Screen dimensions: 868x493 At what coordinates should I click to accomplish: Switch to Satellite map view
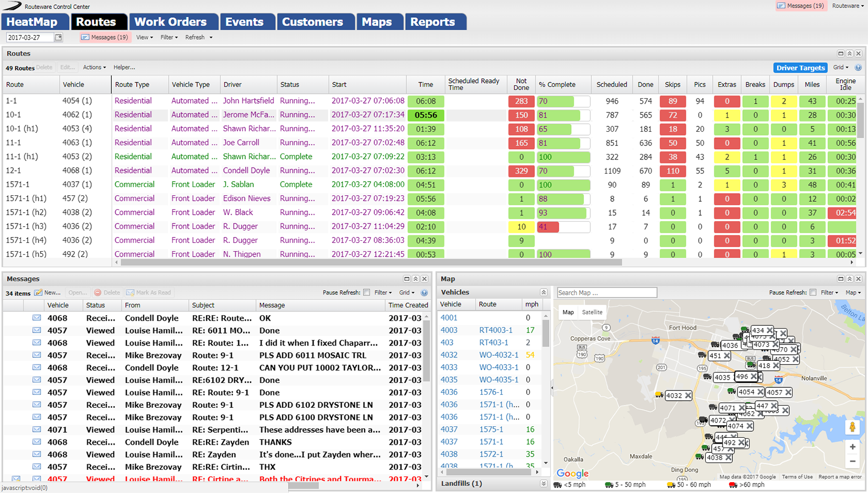(592, 312)
